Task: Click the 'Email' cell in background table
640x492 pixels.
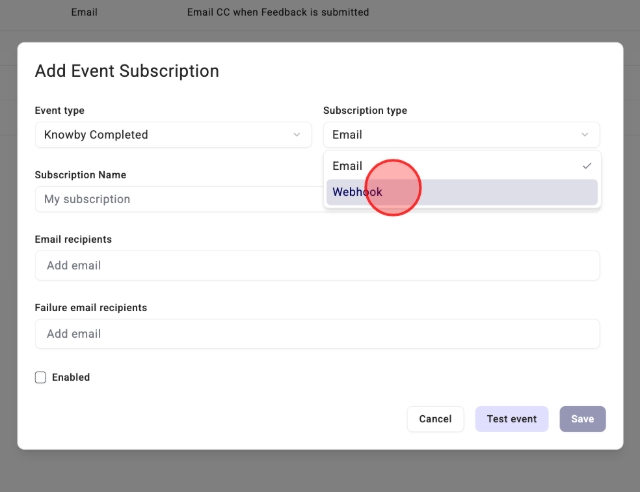Action: click(84, 12)
